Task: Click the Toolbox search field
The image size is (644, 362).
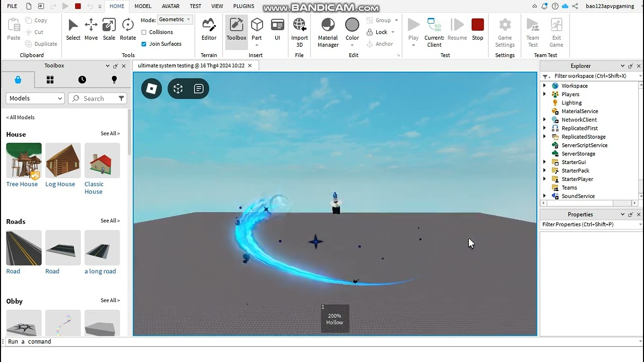Action: [x=95, y=99]
